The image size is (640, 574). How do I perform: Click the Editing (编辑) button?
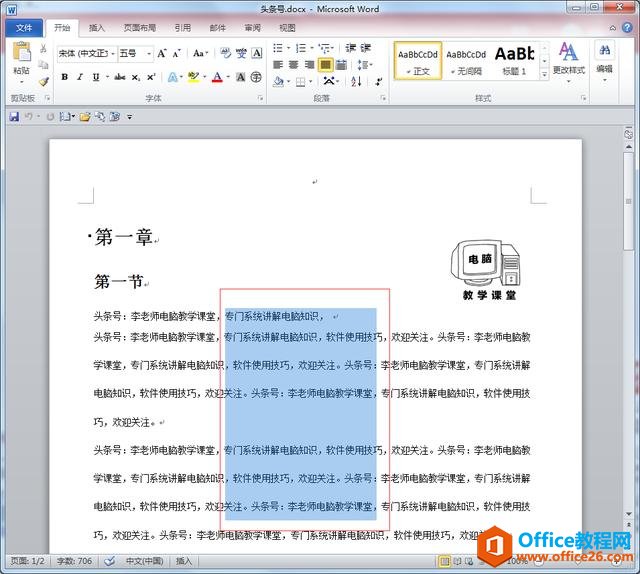604,61
